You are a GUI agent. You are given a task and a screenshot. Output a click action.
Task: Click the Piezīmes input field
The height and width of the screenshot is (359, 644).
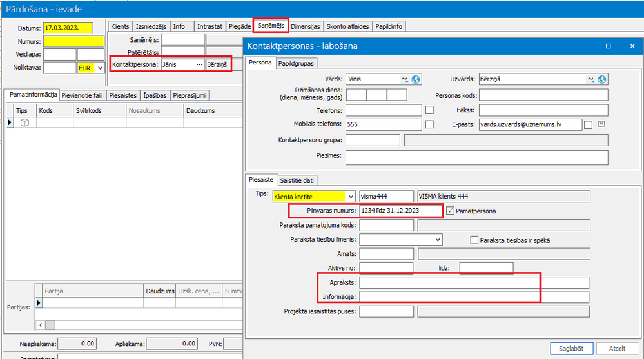coord(477,157)
